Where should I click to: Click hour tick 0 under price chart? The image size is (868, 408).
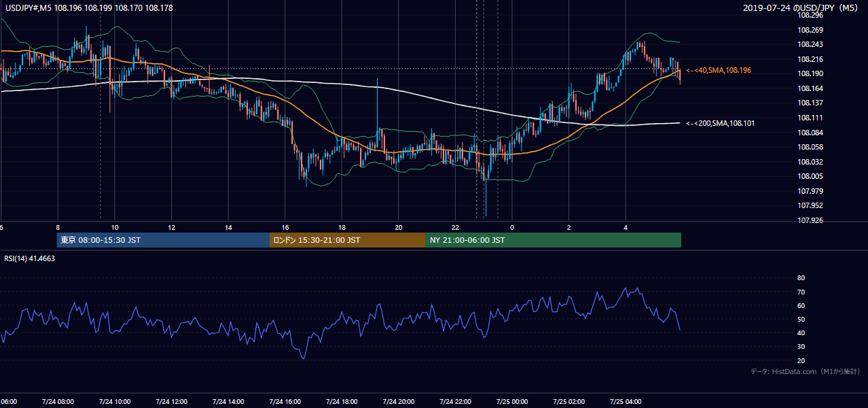point(512,228)
